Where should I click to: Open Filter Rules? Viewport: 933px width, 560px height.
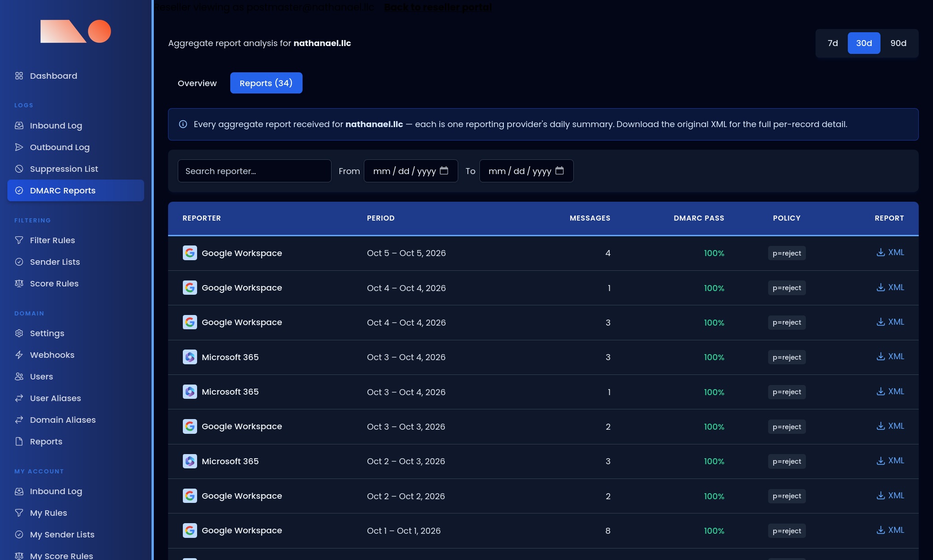pos(76,240)
